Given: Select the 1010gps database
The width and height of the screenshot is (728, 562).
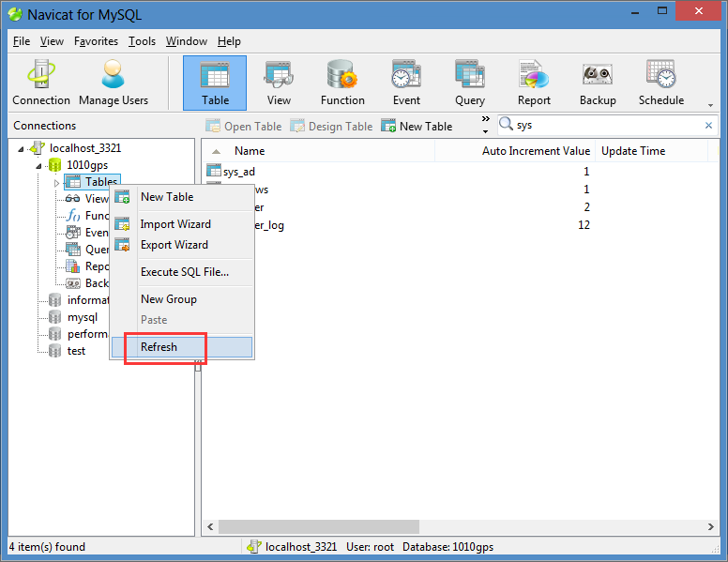Looking at the screenshot, I should click(x=87, y=165).
